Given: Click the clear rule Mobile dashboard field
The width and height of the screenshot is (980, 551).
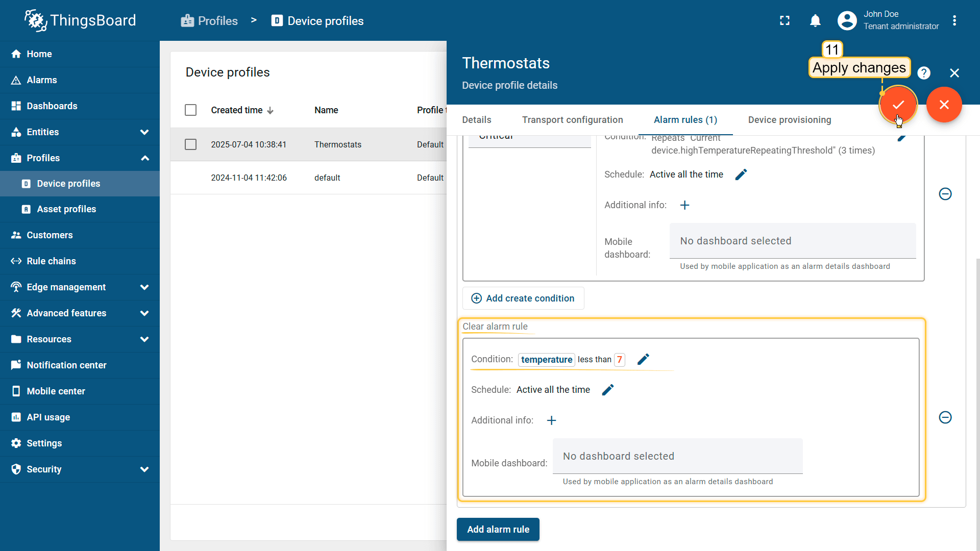Looking at the screenshot, I should pyautogui.click(x=677, y=456).
